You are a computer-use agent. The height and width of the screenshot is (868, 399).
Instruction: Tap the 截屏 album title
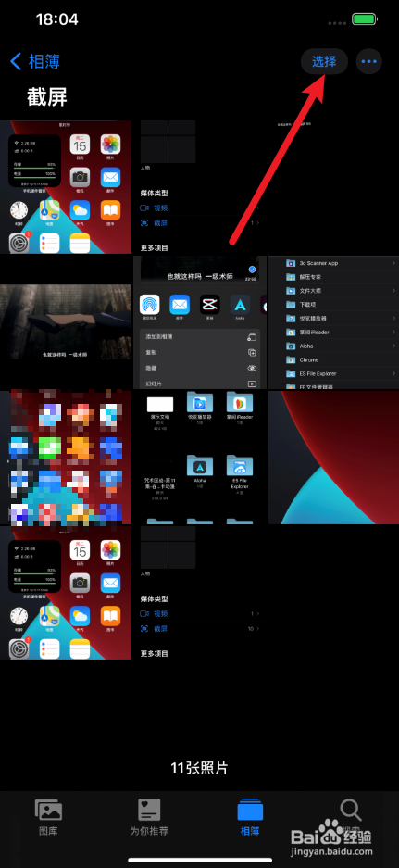[47, 97]
